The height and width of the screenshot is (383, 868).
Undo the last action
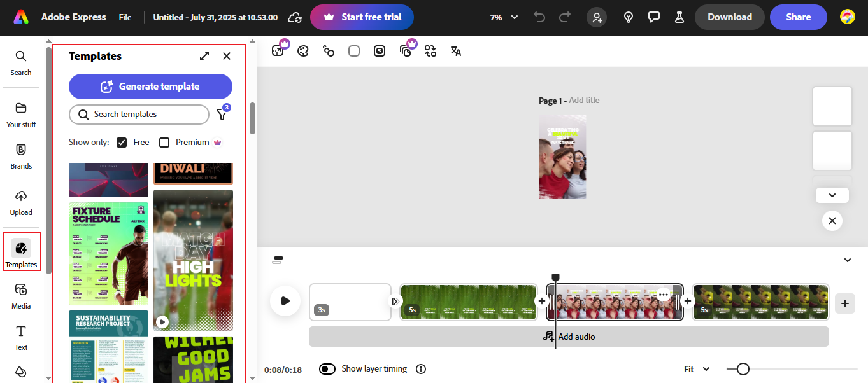pyautogui.click(x=539, y=17)
